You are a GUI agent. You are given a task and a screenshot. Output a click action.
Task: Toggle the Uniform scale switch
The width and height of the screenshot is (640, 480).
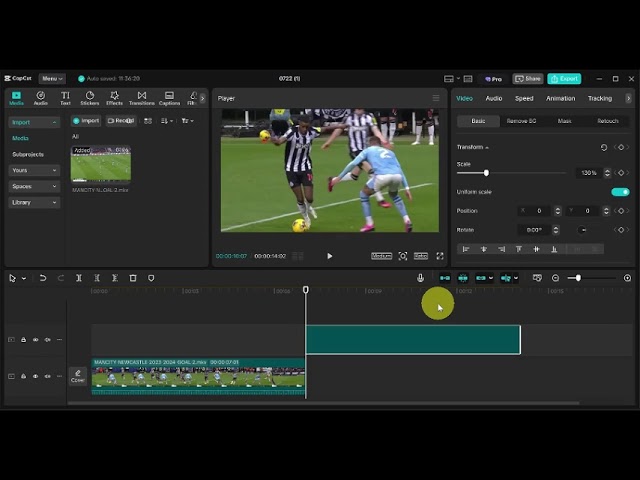tap(620, 192)
